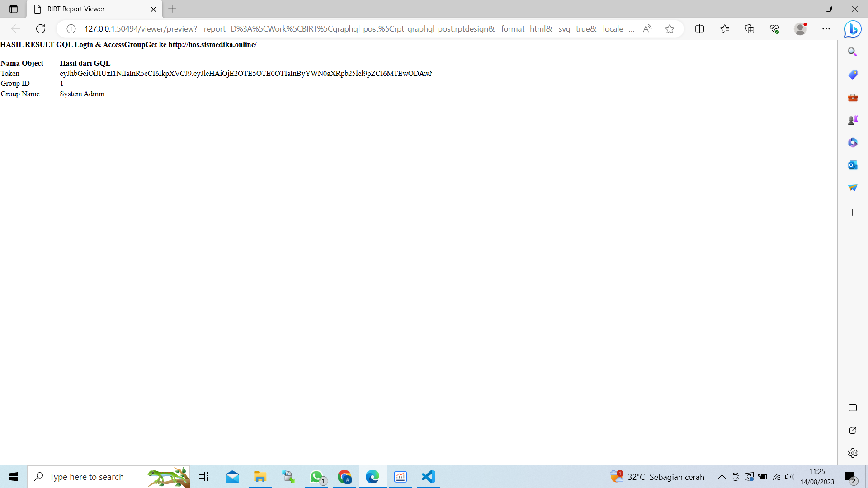Click the Hasil dari GQL header
This screenshot has width=868, height=488.
(85, 63)
